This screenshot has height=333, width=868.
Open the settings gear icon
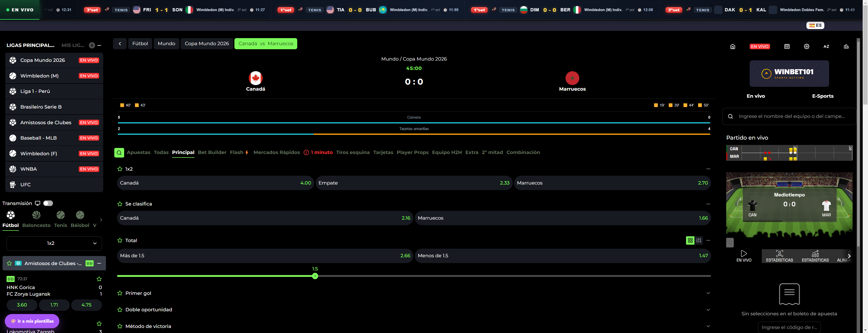pyautogui.click(x=806, y=46)
